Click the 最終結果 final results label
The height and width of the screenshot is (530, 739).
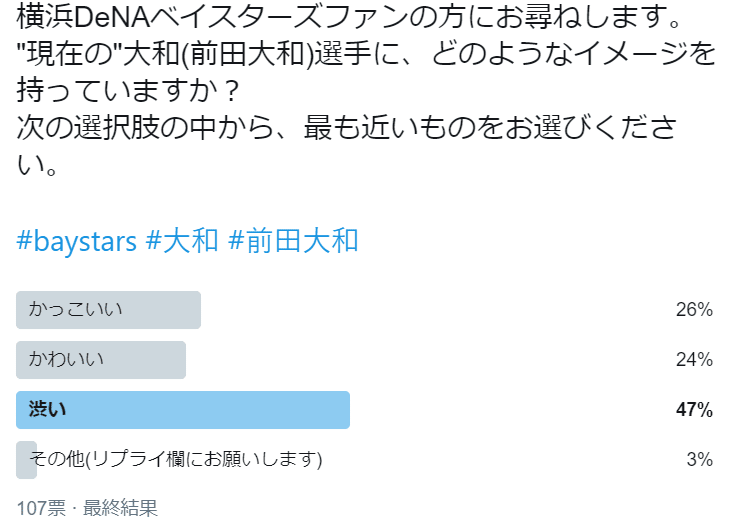pos(120,508)
